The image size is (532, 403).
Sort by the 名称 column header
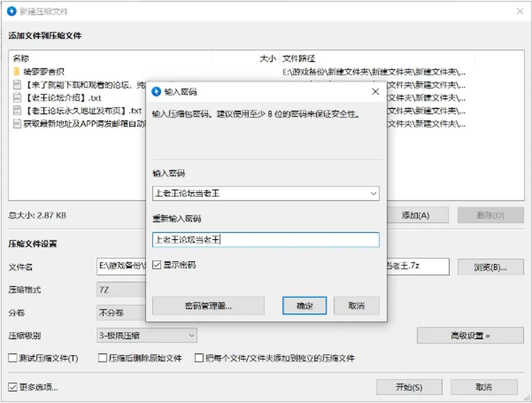pos(21,58)
